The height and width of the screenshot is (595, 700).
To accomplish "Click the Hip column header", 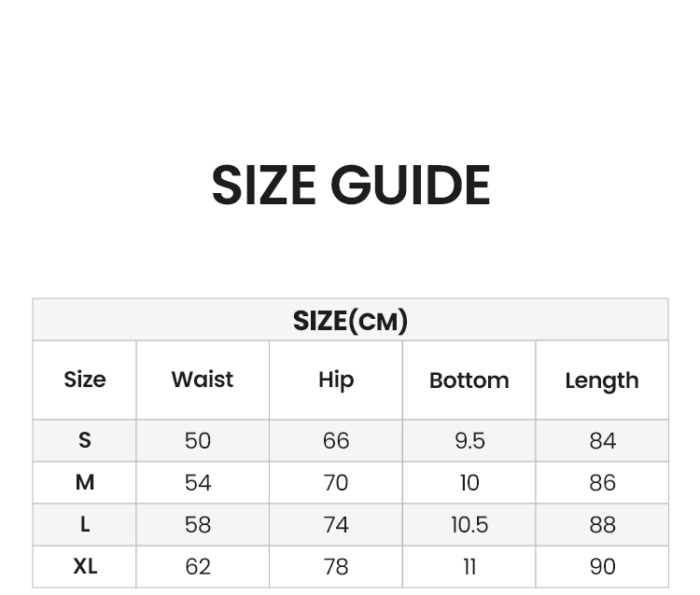I will tap(336, 381).
